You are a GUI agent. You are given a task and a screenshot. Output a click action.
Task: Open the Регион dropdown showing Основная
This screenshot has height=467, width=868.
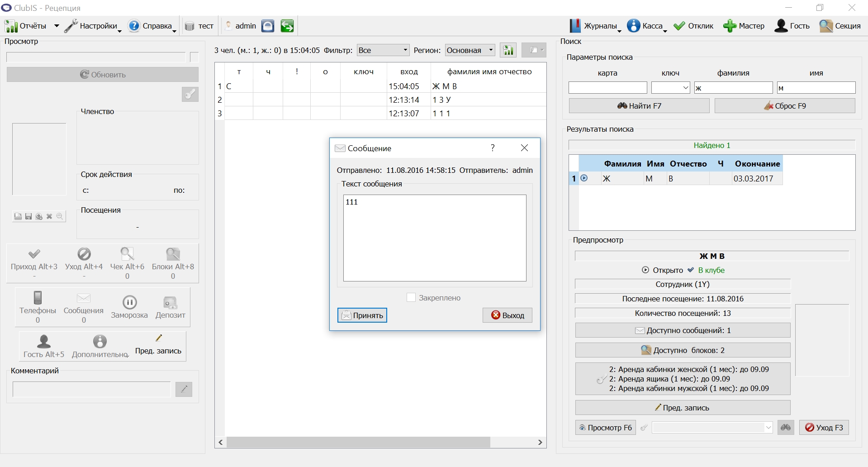click(470, 50)
